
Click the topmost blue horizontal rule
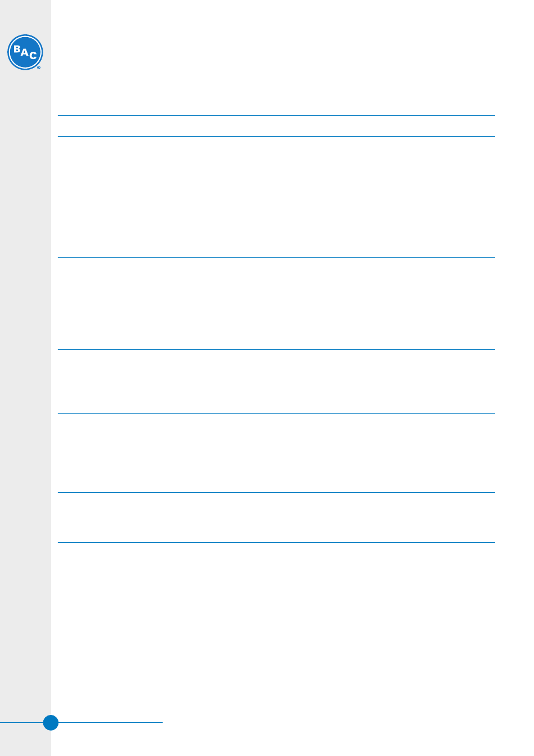[277, 116]
